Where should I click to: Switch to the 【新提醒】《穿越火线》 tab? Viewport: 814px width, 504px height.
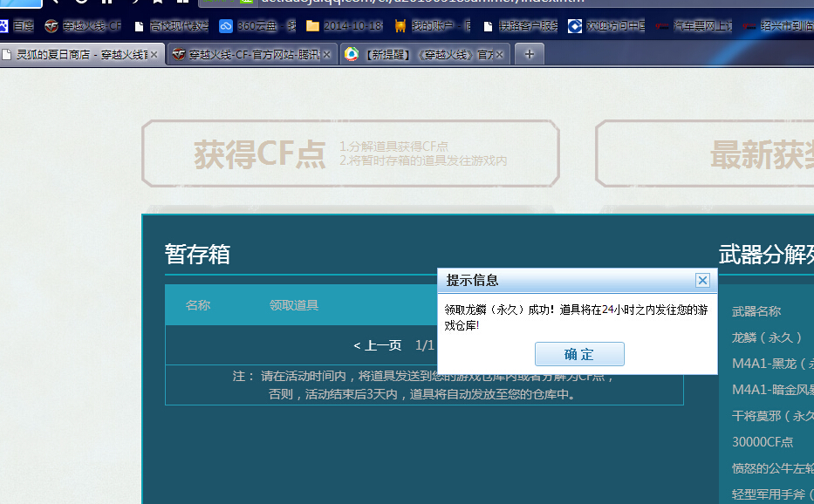[423, 55]
